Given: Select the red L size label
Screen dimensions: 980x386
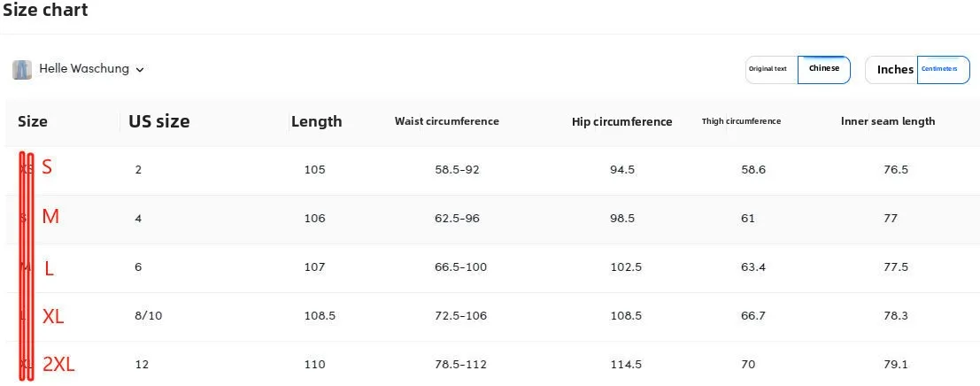Looking at the screenshot, I should (49, 268).
